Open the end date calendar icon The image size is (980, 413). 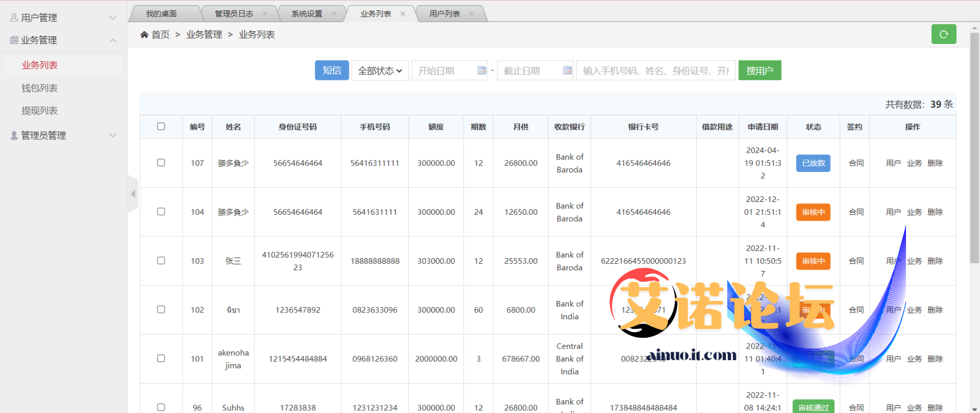567,70
